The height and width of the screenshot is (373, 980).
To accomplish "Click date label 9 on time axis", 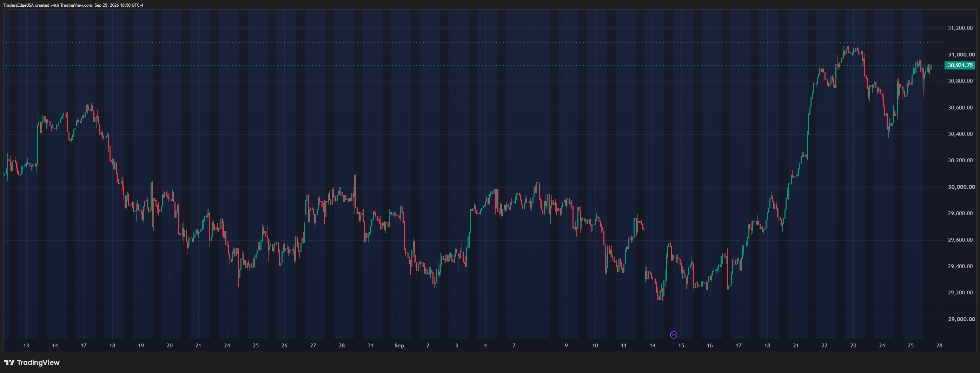I will pos(567,346).
